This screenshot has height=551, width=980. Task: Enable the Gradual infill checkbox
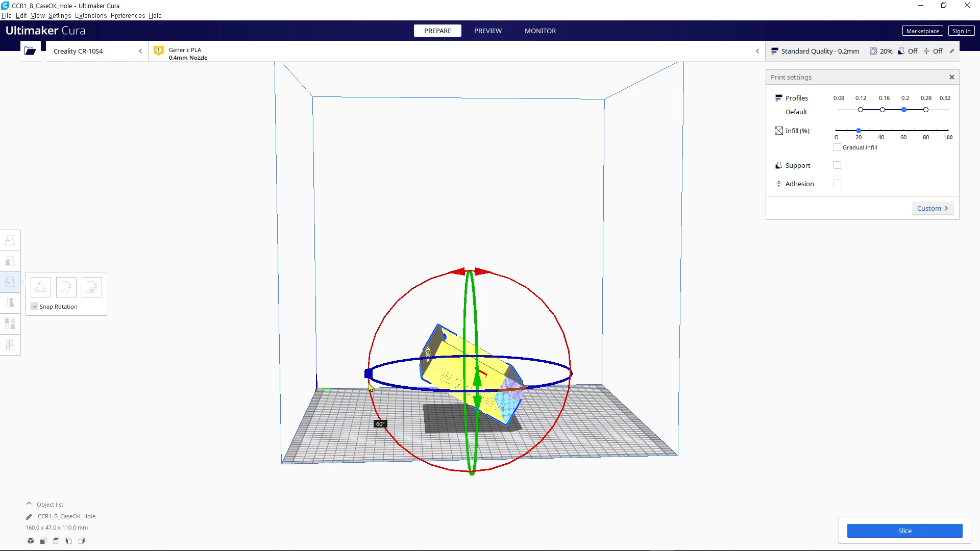837,147
